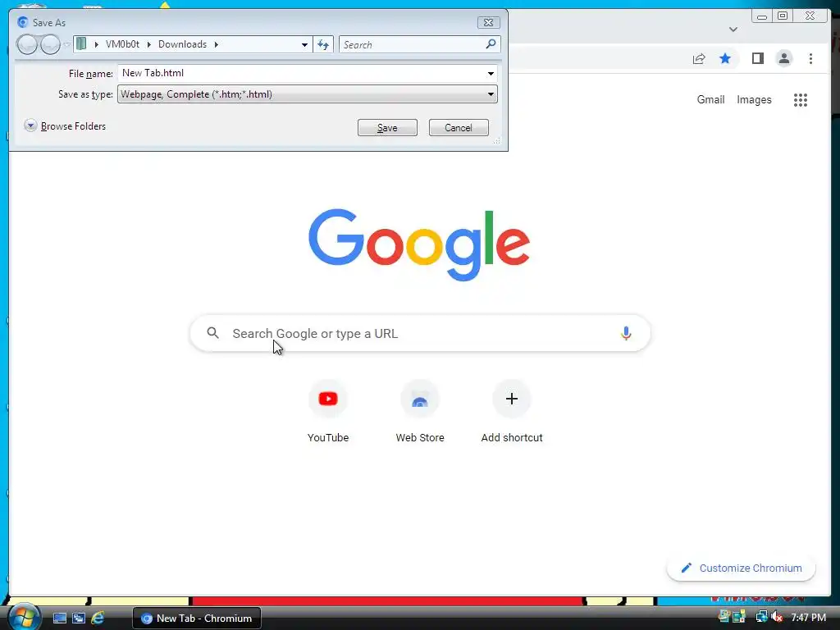Click the magnifier icon in dialog search box
Viewport: 840px width, 630px height.
pyautogui.click(x=491, y=44)
